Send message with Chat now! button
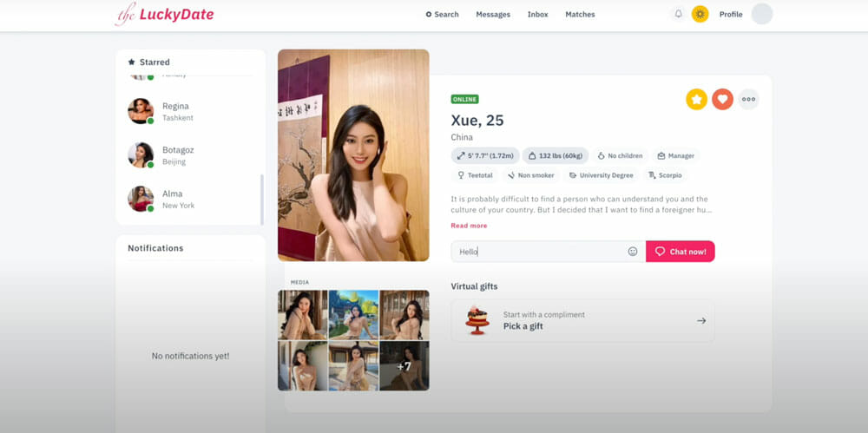Image resolution: width=868 pixels, height=433 pixels. click(x=681, y=252)
